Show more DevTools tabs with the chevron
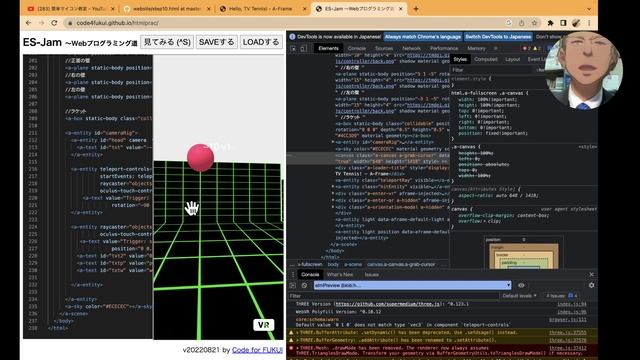The height and width of the screenshot is (360, 640). [496, 48]
